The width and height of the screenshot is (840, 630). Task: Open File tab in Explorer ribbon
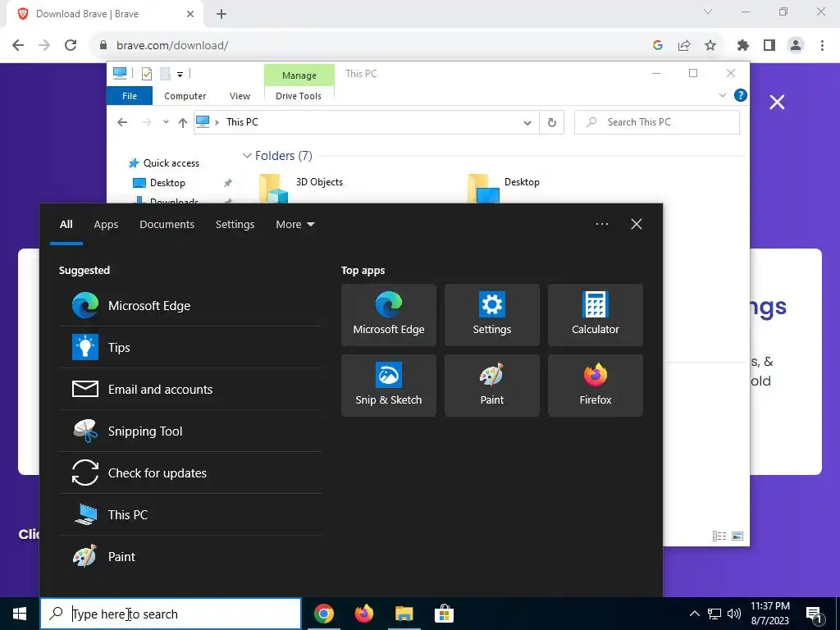(x=130, y=96)
